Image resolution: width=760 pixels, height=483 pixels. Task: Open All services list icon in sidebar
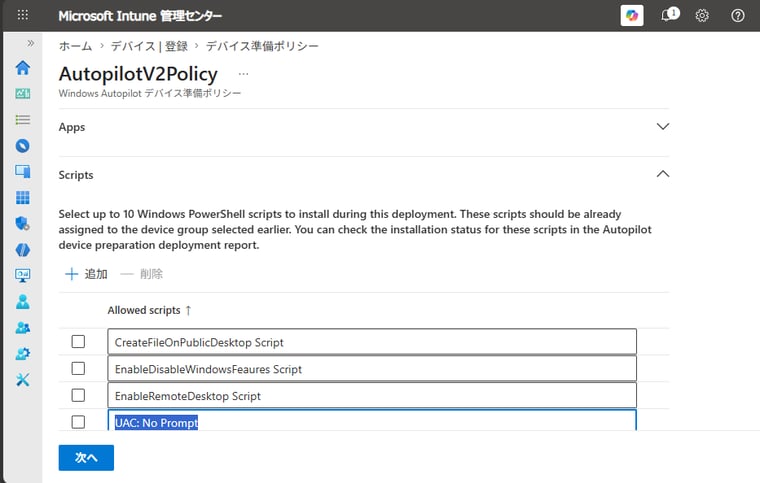point(22,120)
